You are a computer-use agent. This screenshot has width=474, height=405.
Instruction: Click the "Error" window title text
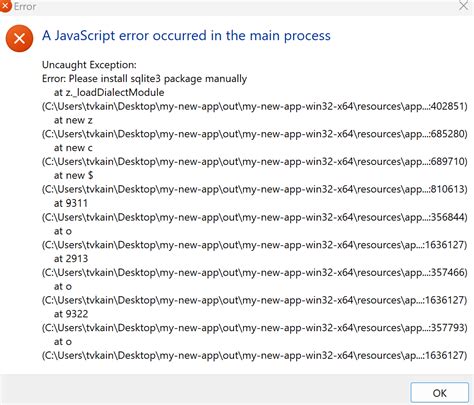[25, 6]
